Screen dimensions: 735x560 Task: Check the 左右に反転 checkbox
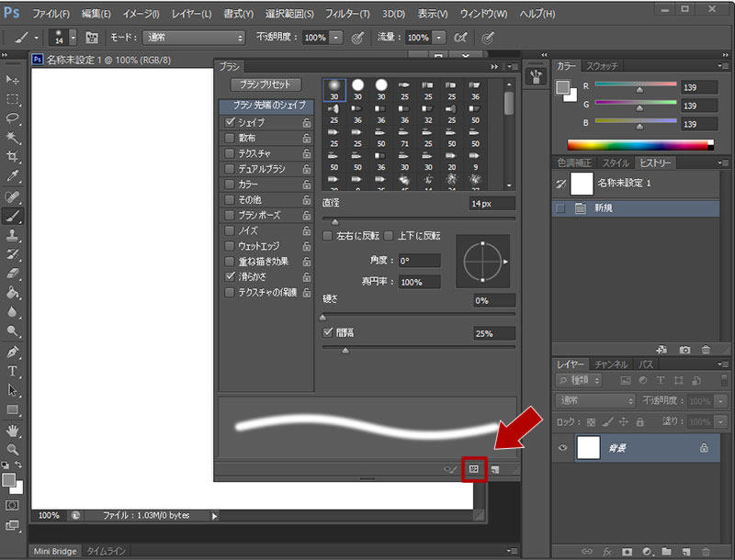pos(328,236)
